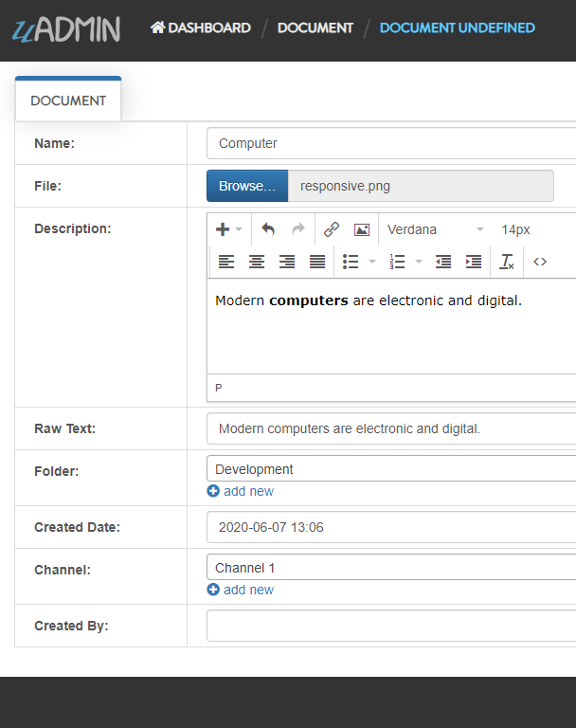
Task: Align text right in editor
Action: (287, 262)
